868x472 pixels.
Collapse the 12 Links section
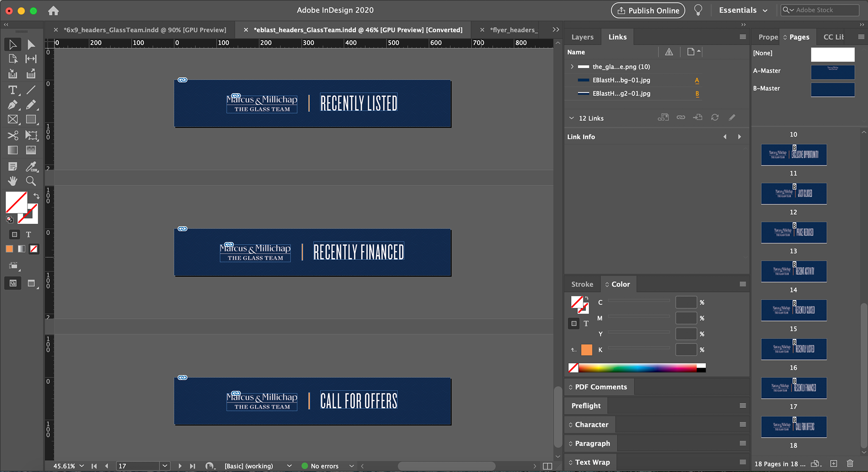point(571,118)
